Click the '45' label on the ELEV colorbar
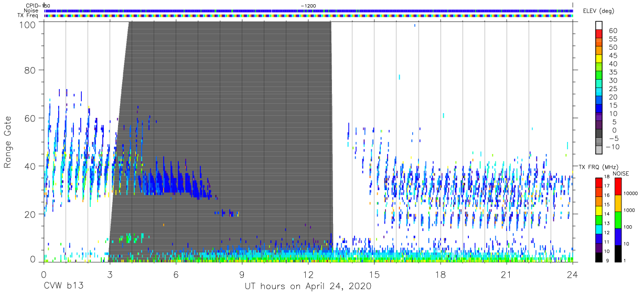This screenshot has width=644, height=297. 613,56
